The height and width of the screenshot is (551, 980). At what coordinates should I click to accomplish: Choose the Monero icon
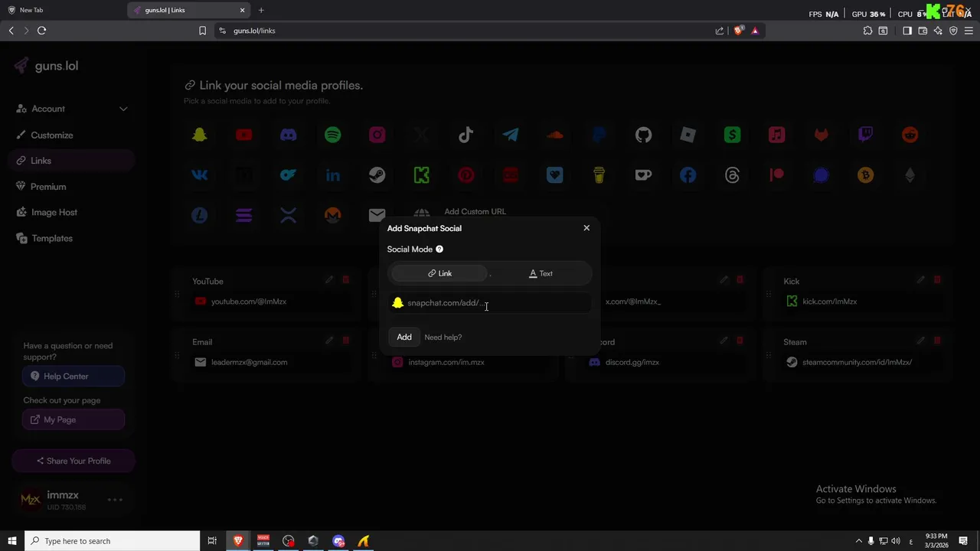click(333, 216)
